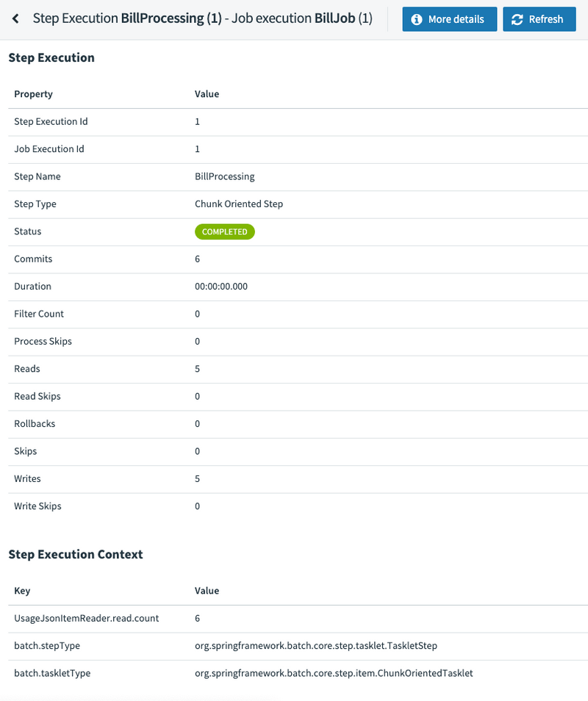Select the ChunkOrientedTasklet class value
The height and width of the screenshot is (701, 588).
click(x=334, y=673)
